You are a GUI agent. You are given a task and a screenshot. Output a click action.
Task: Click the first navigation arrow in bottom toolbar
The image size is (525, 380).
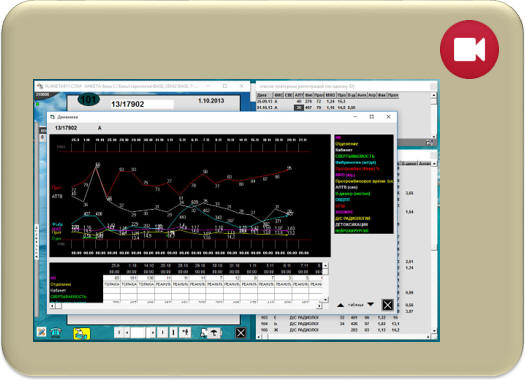pos(119,333)
